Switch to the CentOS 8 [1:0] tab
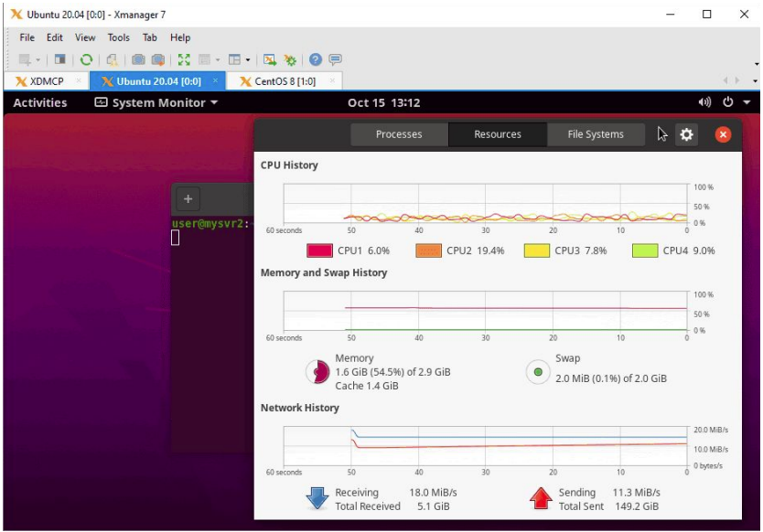Screen dimensions: 763x532 pos(285,81)
